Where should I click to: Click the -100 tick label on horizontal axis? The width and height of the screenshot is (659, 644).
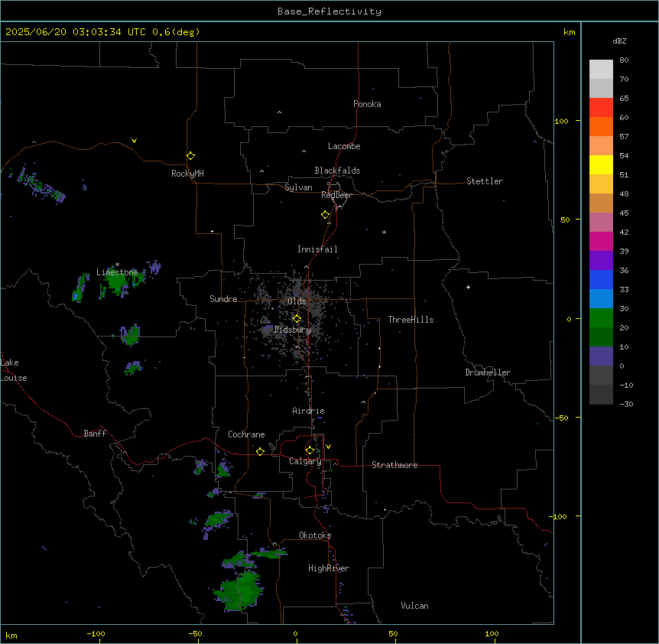96,633
